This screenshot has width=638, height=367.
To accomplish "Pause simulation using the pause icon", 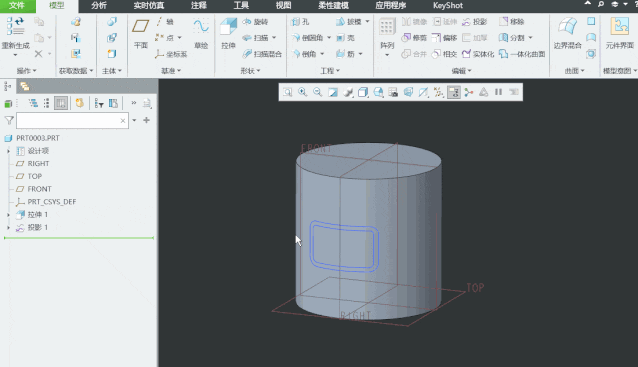I will tap(498, 92).
